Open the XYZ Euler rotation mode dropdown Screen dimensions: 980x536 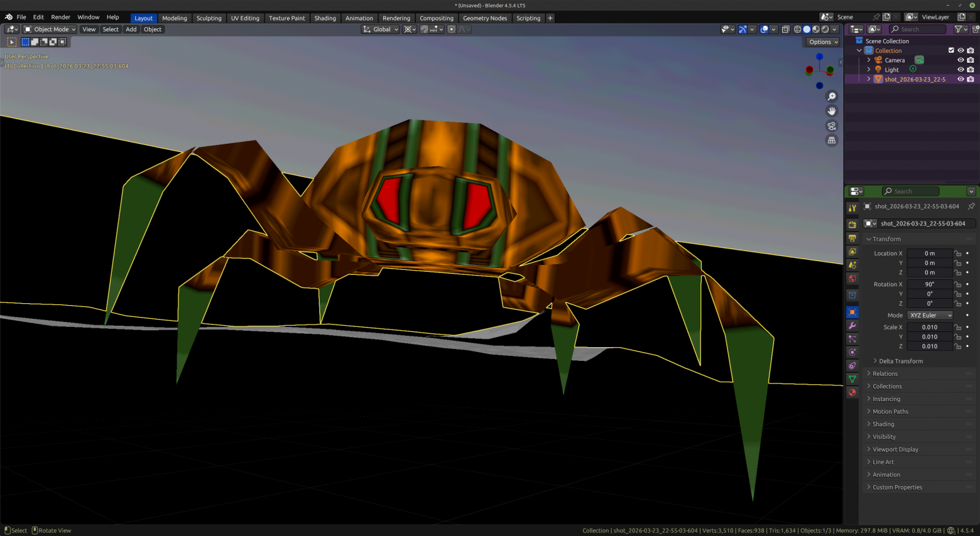click(930, 315)
